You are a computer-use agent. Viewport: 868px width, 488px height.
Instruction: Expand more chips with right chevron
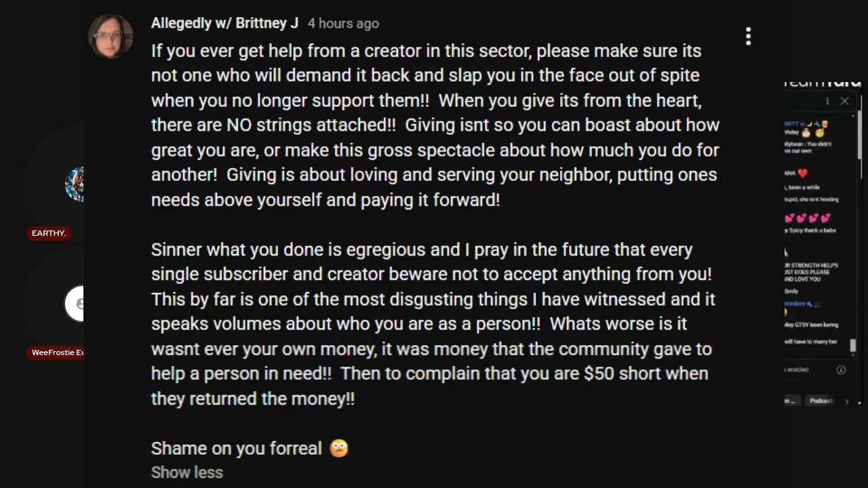(x=846, y=401)
